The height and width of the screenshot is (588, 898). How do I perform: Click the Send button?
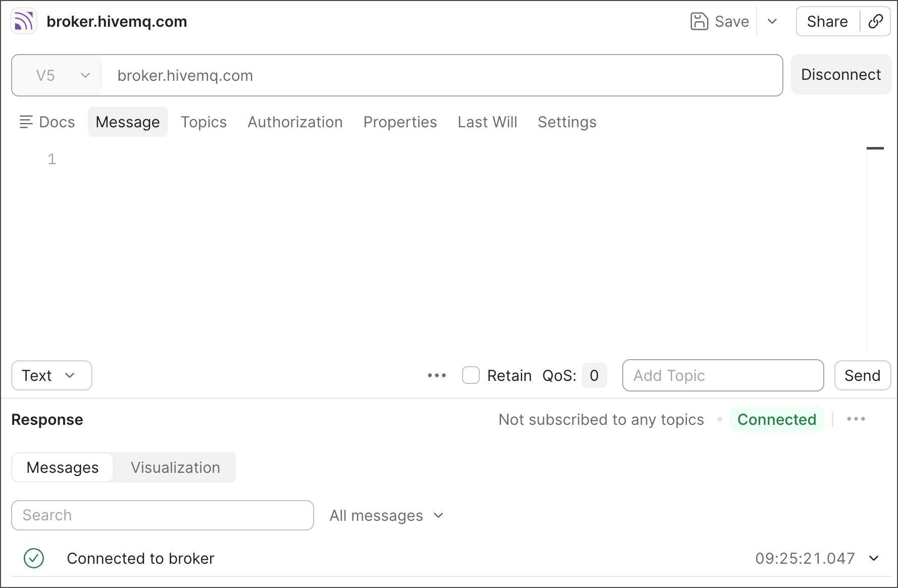pos(862,375)
